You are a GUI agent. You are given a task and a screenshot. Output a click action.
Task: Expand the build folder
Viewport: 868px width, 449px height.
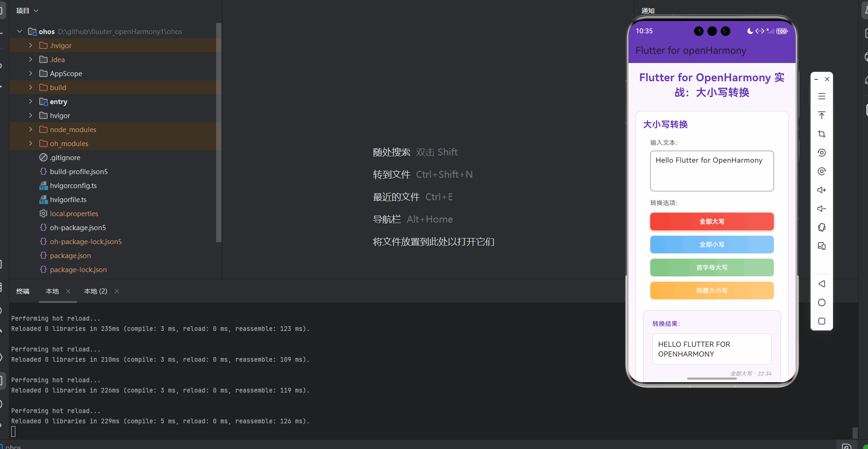[31, 87]
